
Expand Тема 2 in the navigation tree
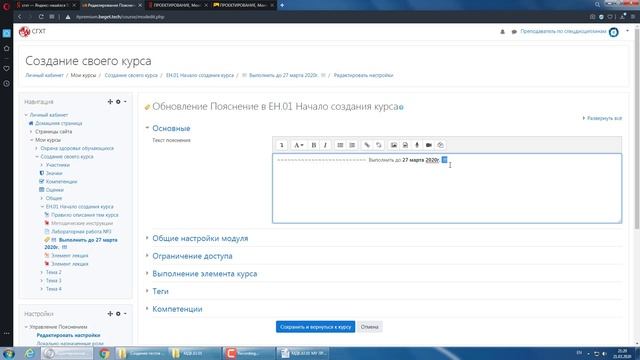coord(53,272)
